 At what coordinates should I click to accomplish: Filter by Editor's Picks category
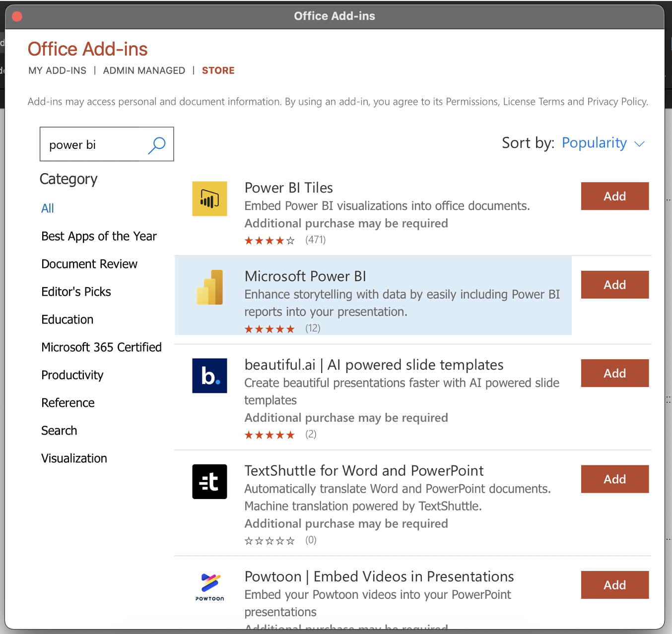pyautogui.click(x=76, y=292)
